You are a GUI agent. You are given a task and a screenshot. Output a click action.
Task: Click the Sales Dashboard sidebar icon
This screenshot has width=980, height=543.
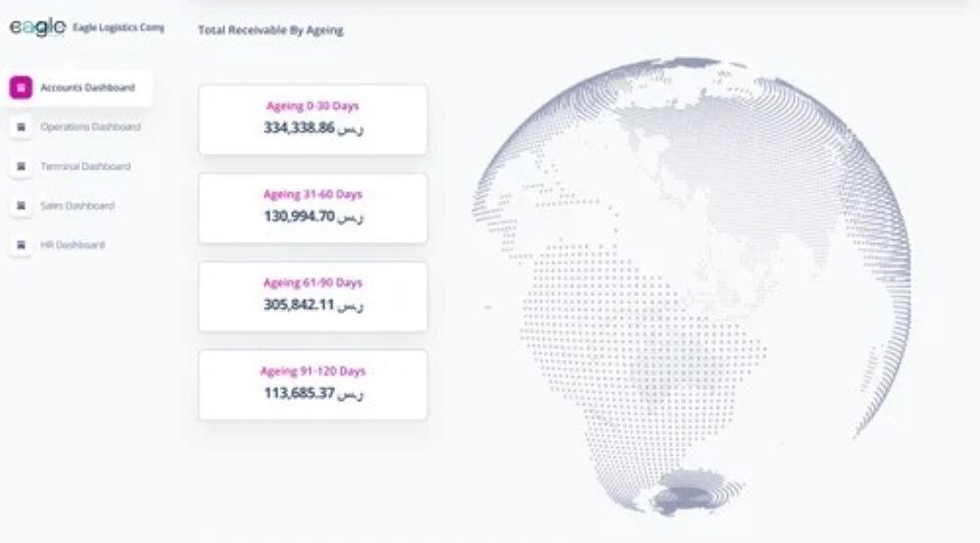[x=21, y=206]
